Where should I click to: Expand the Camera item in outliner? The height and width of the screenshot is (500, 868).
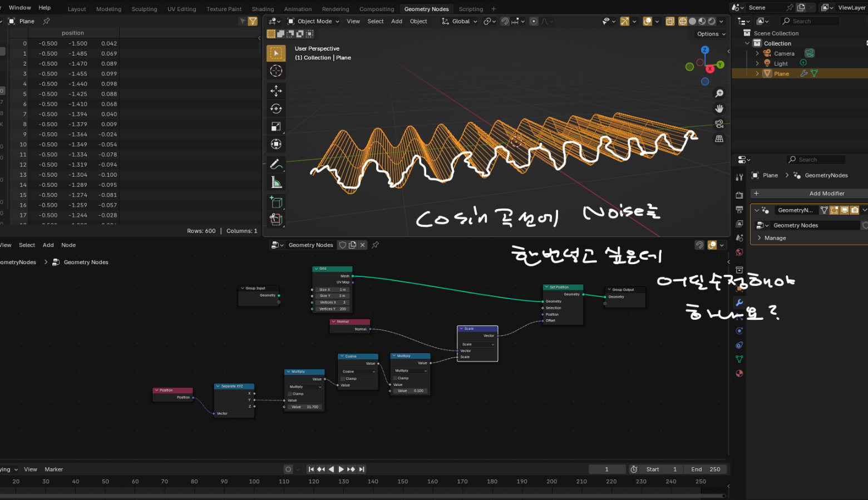click(x=757, y=53)
